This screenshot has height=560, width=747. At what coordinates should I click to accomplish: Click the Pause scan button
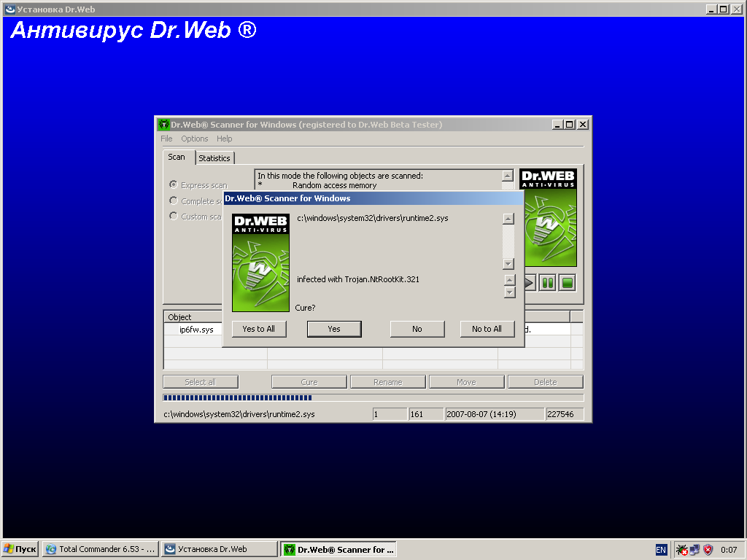547,283
